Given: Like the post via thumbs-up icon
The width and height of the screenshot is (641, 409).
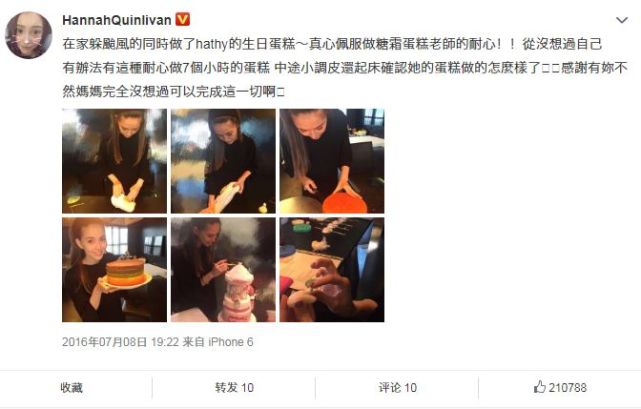Looking at the screenshot, I should tap(540, 387).
